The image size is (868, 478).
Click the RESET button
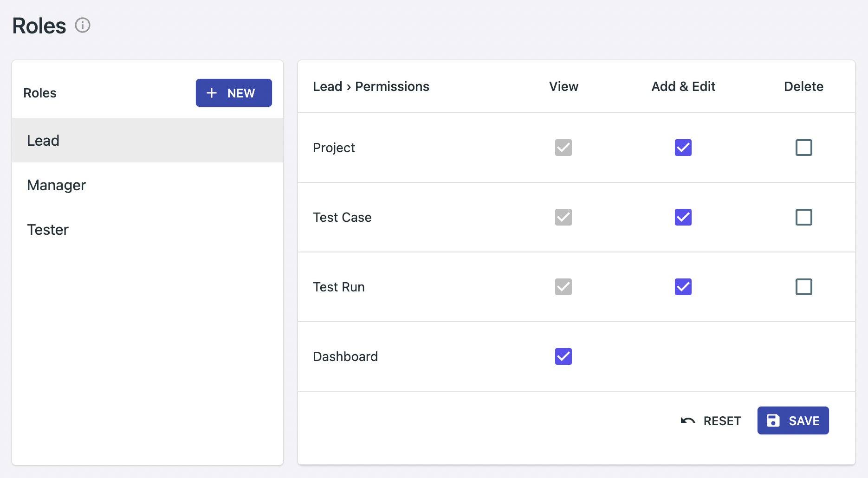711,420
